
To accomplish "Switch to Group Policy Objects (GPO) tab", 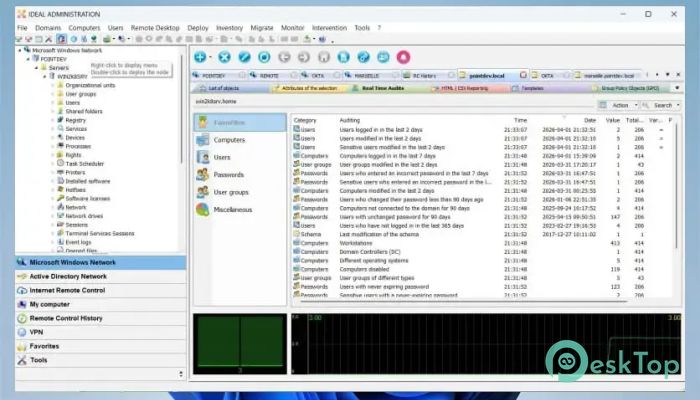I will pos(630,88).
